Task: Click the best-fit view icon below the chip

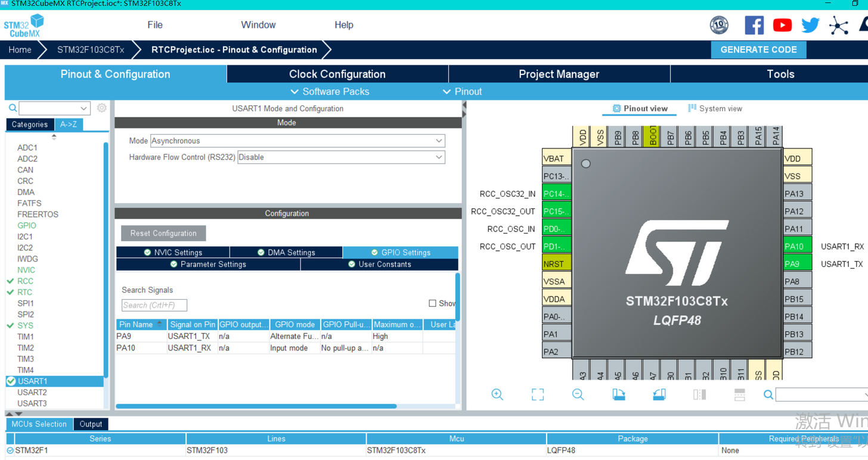Action: 537,394
